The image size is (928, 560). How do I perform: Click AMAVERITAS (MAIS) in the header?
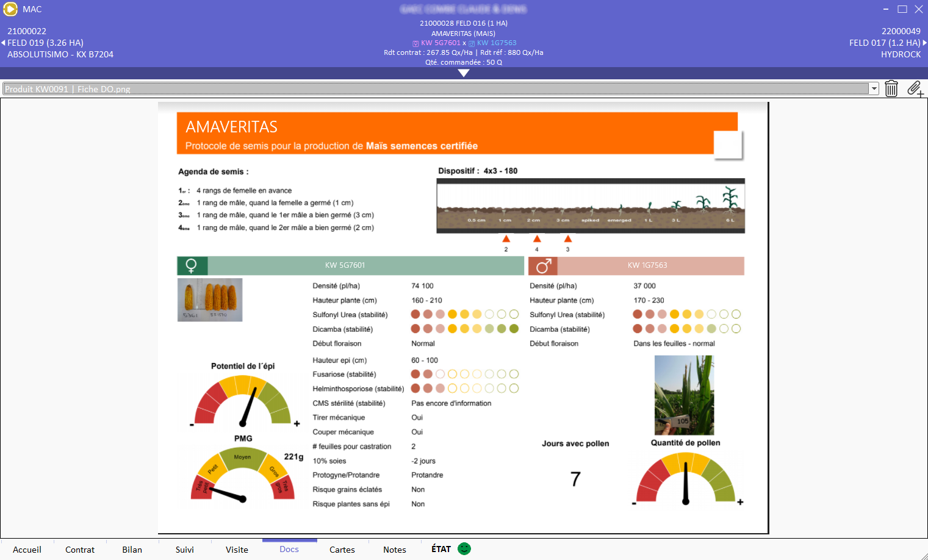point(464,34)
